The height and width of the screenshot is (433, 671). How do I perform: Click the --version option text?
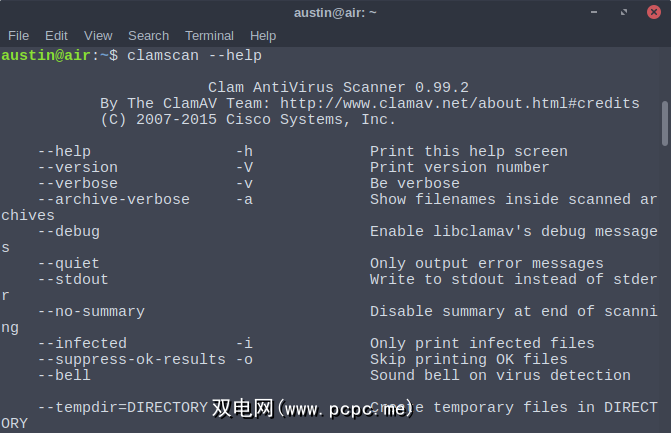78,167
